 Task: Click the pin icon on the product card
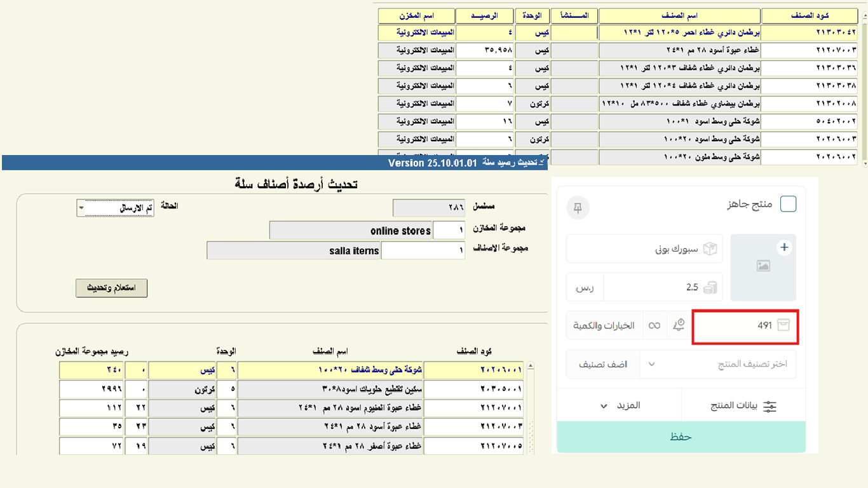pyautogui.click(x=578, y=208)
